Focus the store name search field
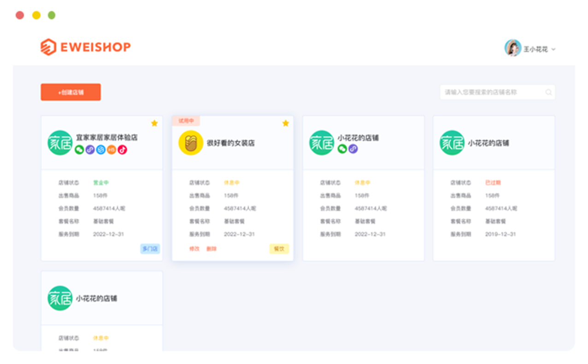This screenshot has height=364, width=588. tap(493, 92)
